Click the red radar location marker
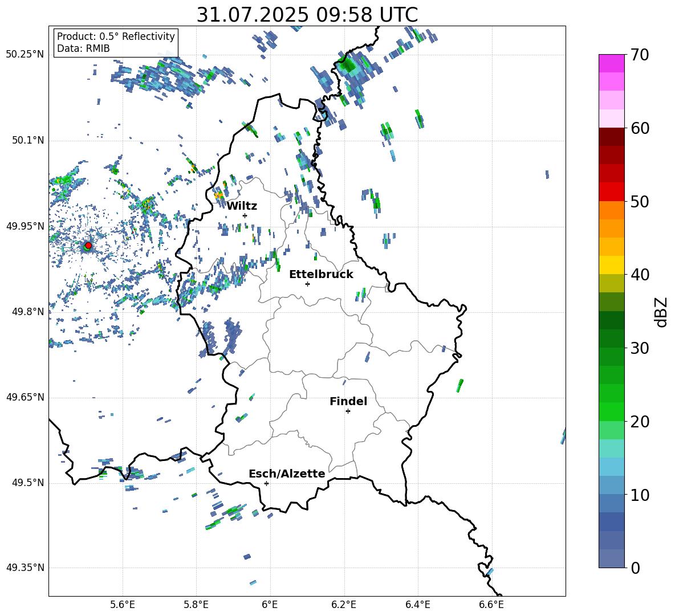This screenshot has width=675, height=616. click(88, 245)
